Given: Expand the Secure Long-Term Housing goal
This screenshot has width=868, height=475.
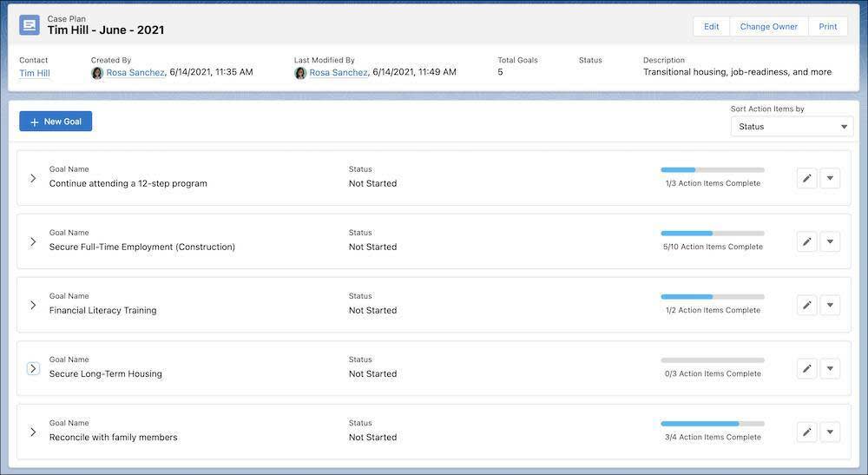Looking at the screenshot, I should [x=33, y=369].
